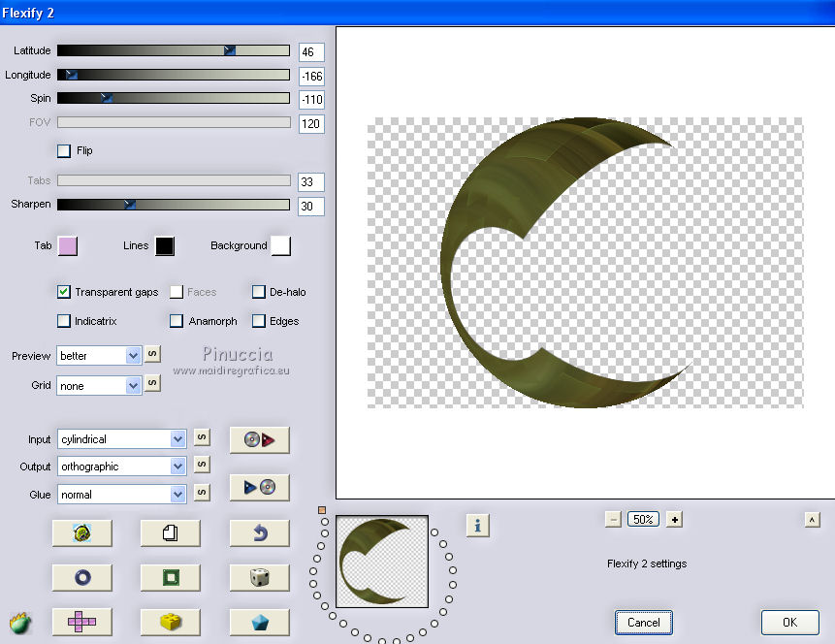
Task: Click the dice randomize button
Action: [x=259, y=577]
